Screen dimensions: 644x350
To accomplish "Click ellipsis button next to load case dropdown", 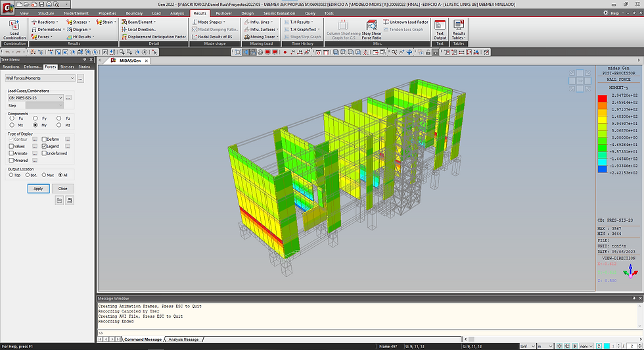I will [68, 98].
